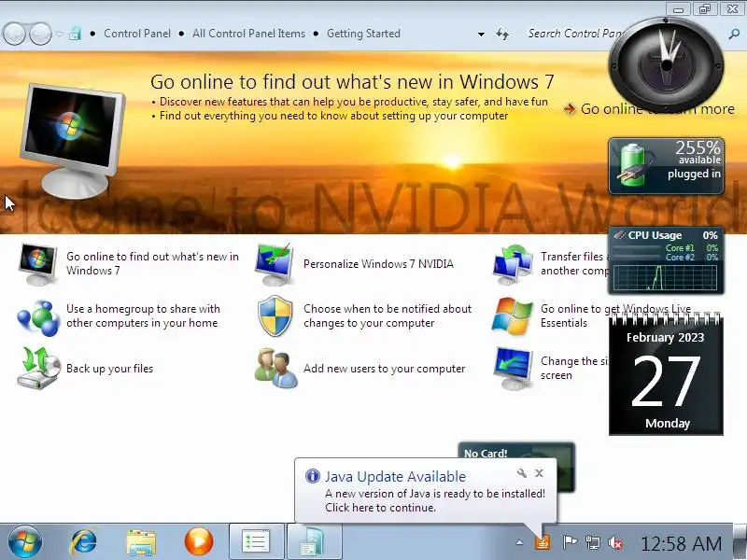This screenshot has width=747, height=560.
Task: Click the CPU Usage gadget graph
Action: [x=665, y=277]
